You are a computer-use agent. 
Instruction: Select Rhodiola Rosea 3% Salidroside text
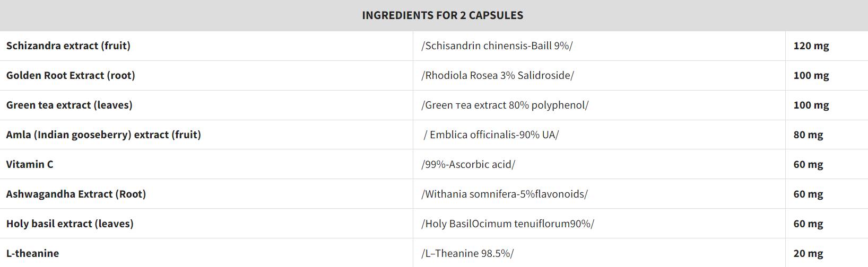pyautogui.click(x=498, y=75)
